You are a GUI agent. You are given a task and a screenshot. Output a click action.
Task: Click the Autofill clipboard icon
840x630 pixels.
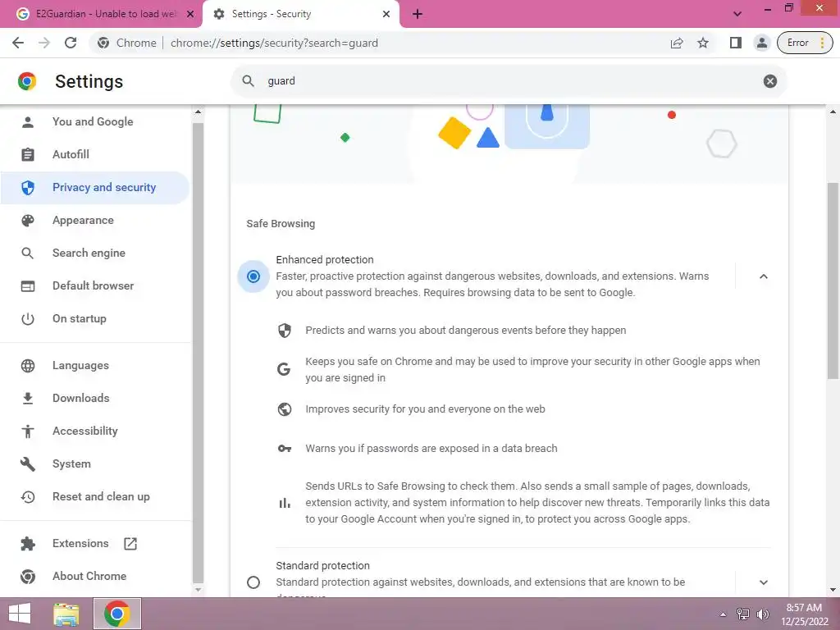point(27,154)
